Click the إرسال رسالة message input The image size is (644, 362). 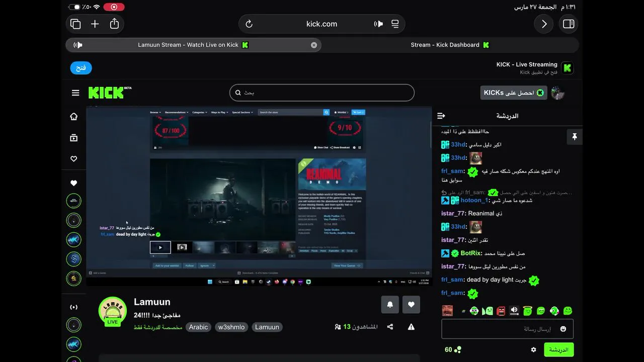point(507,329)
